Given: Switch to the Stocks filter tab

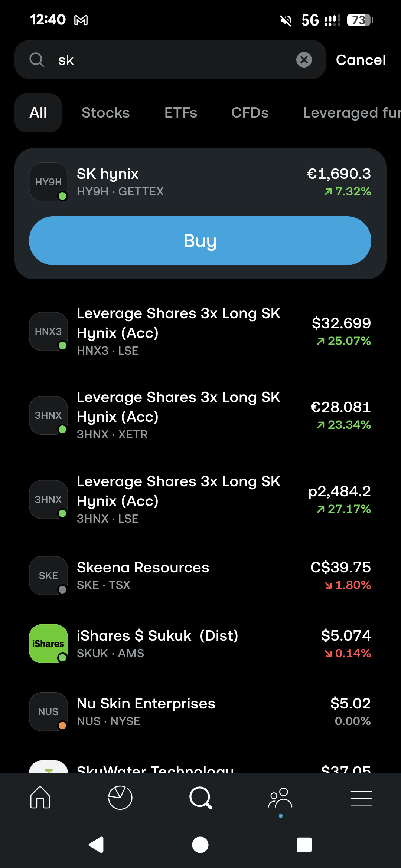Looking at the screenshot, I should click(x=106, y=113).
